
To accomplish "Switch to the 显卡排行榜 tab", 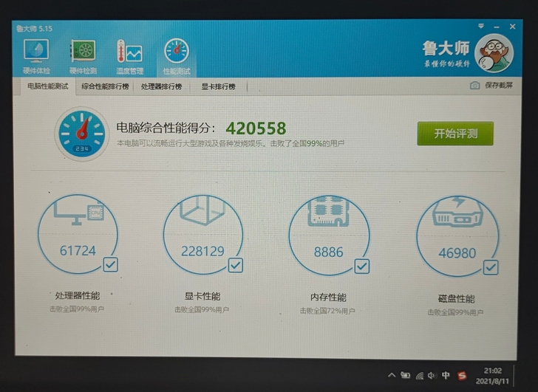I will [218, 86].
